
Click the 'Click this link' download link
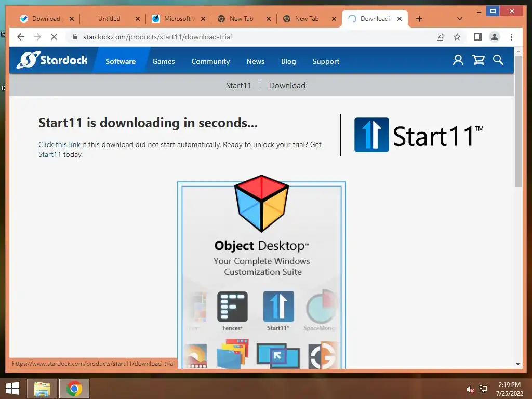(59, 144)
